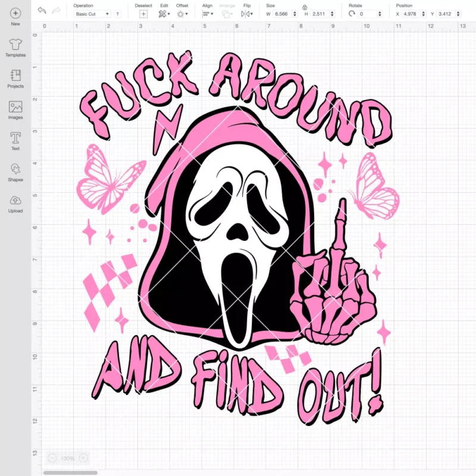The width and height of the screenshot is (476, 476).
Task: Redo the last action
Action: 56,11
